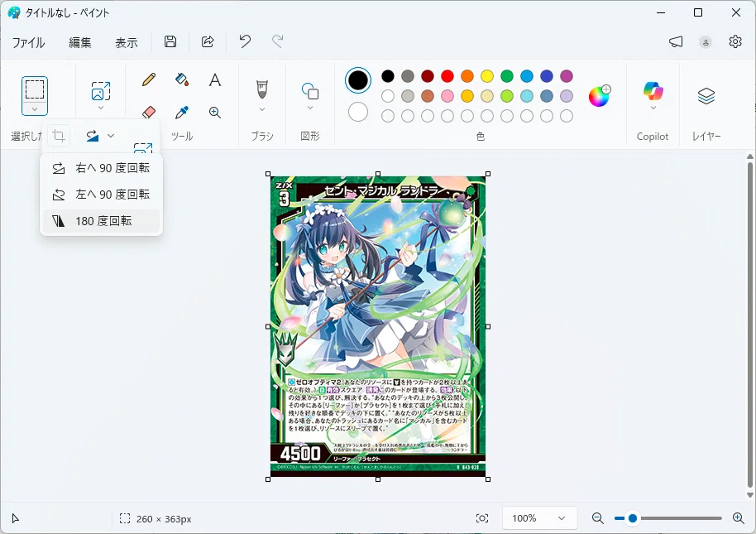Select the Text tool
The width and height of the screenshot is (756, 534).
click(215, 79)
